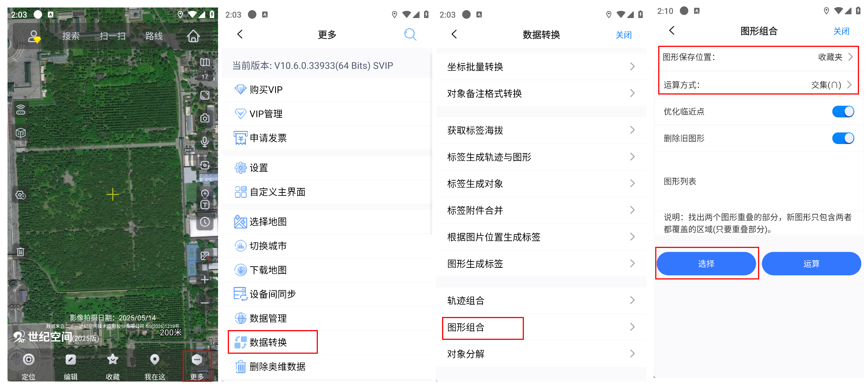Open the 图形组合 list row
The image size is (868, 389).
[x=541, y=327]
